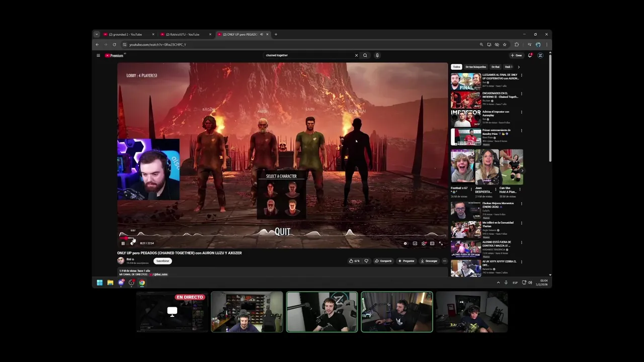Mute the playing tab via speaker icon
Screen dimensions: 644x362
pos(262,34)
